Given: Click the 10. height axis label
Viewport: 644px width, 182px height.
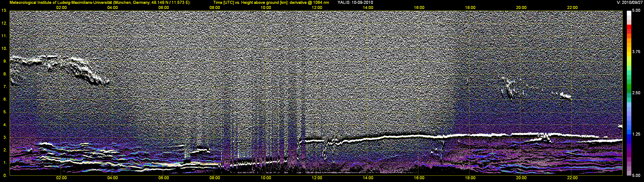Looking at the screenshot, I should tap(4, 49).
